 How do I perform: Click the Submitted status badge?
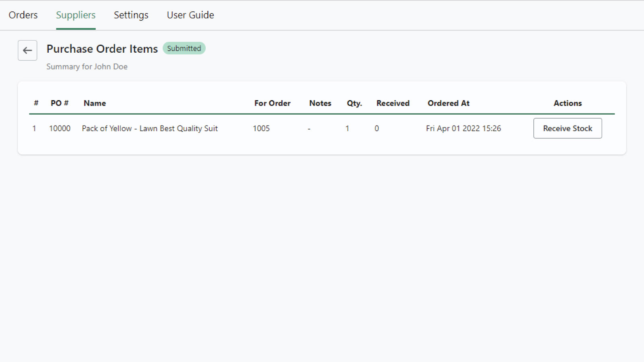184,48
